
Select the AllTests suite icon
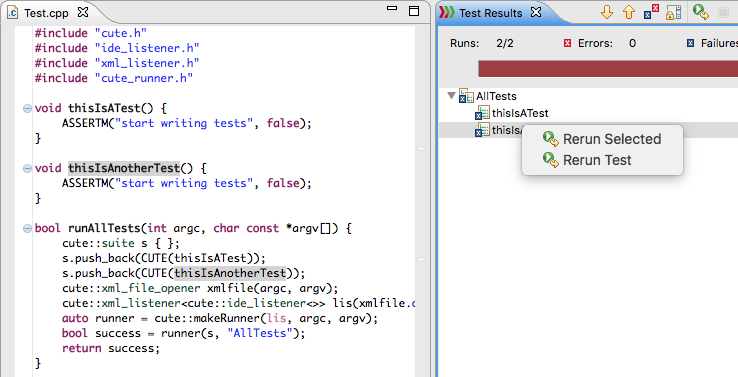click(x=466, y=96)
